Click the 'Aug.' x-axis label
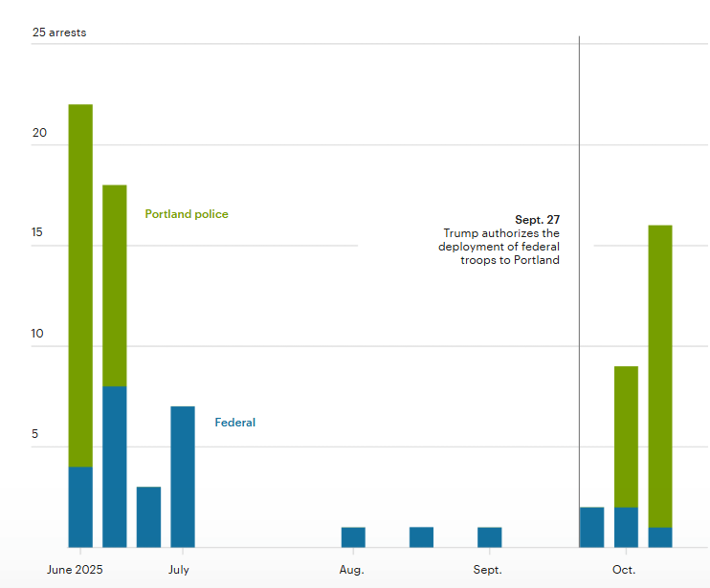Viewport: 710px width, 588px height. (351, 570)
